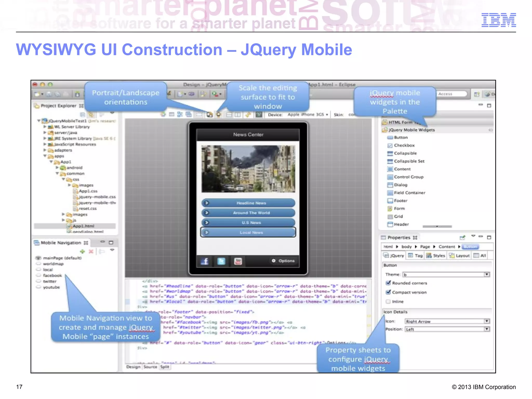Click the scale to fit window icon

point(219,115)
